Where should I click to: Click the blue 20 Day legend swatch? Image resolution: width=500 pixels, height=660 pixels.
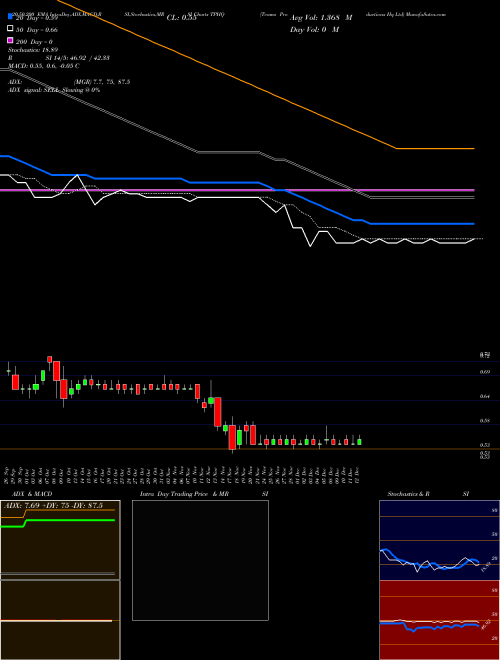tap(10, 17)
